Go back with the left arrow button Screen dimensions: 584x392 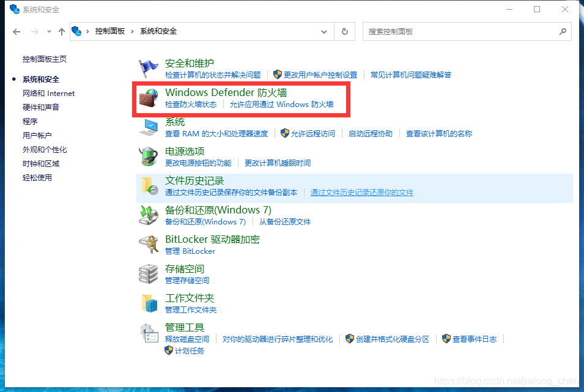click(17, 32)
